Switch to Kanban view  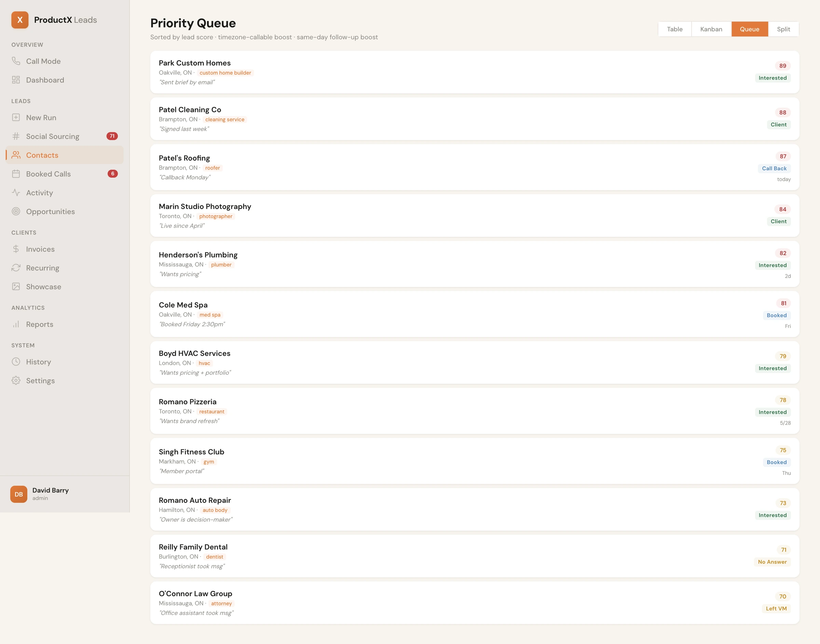point(711,29)
